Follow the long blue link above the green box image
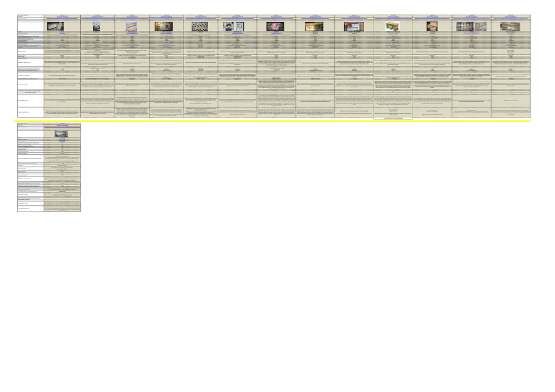 point(393,18)
